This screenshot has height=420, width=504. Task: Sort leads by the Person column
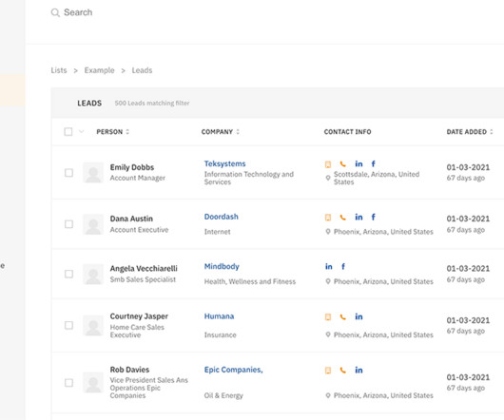tap(113, 132)
